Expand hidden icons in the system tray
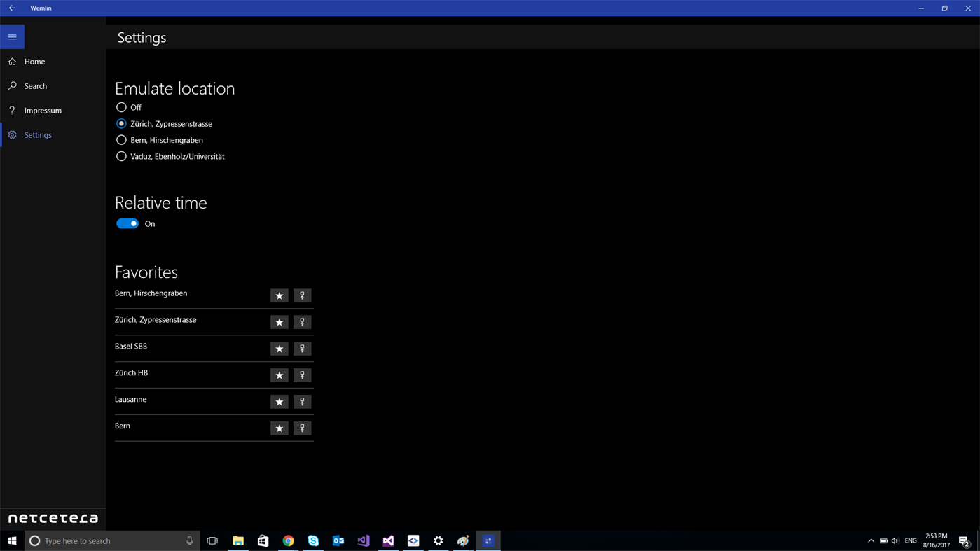 tap(871, 540)
